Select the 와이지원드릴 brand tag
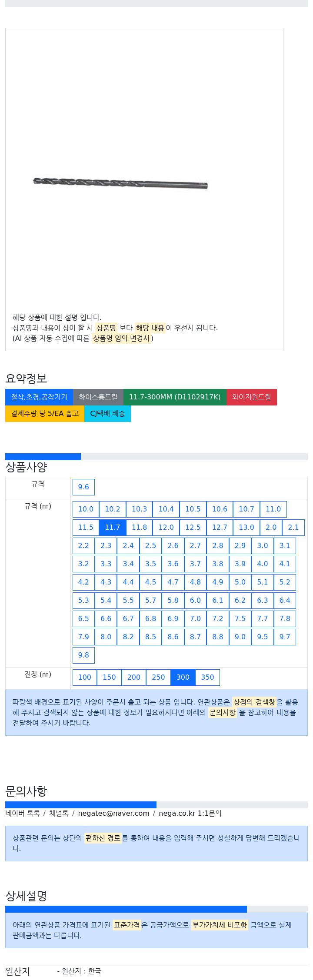The height and width of the screenshot is (980, 313). 252,397
